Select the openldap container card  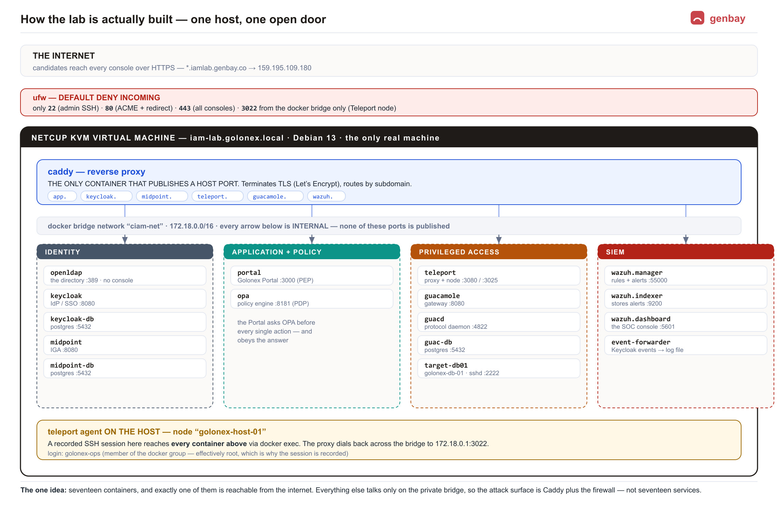tap(125, 276)
